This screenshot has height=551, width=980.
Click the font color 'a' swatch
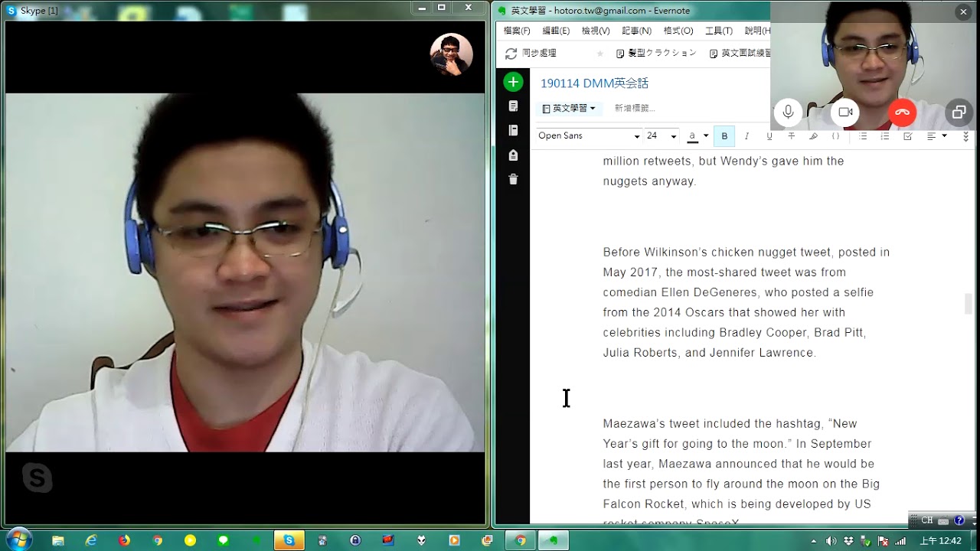[692, 136]
